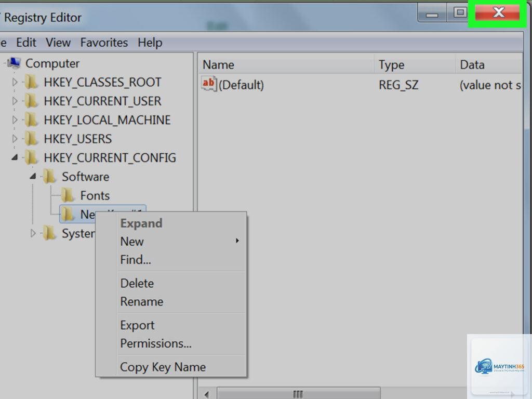This screenshot has height=399, width=532.
Task: Click the REG_SZ type cell
Action: coord(398,85)
